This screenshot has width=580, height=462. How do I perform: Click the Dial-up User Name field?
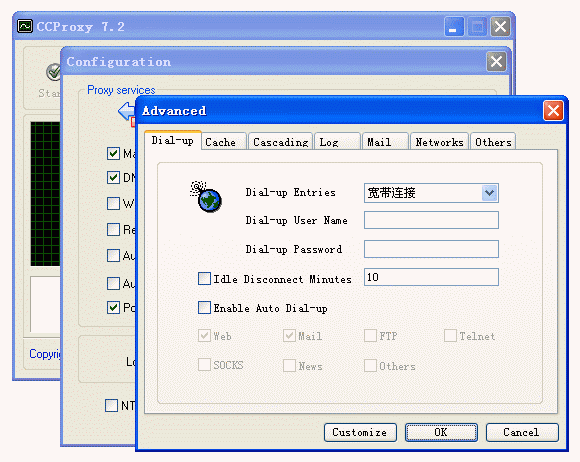tap(431, 220)
